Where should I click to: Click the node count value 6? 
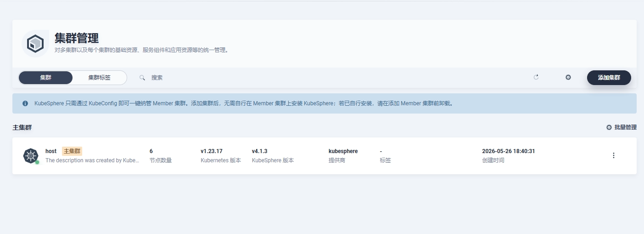pos(151,151)
